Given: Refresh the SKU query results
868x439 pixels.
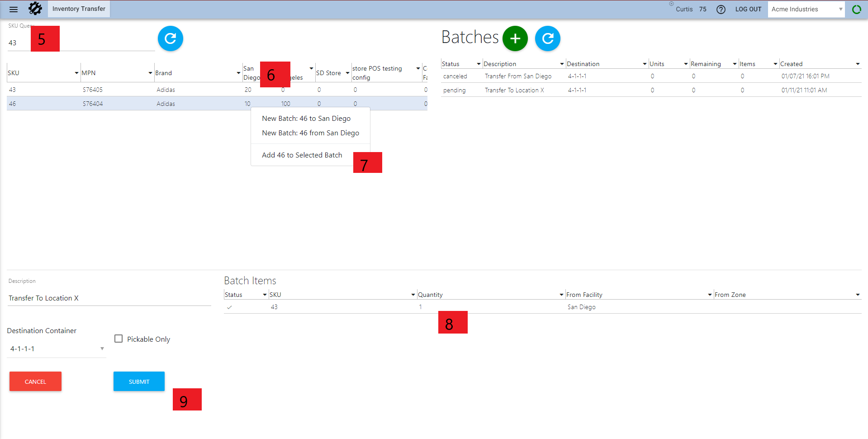Looking at the screenshot, I should (x=170, y=38).
